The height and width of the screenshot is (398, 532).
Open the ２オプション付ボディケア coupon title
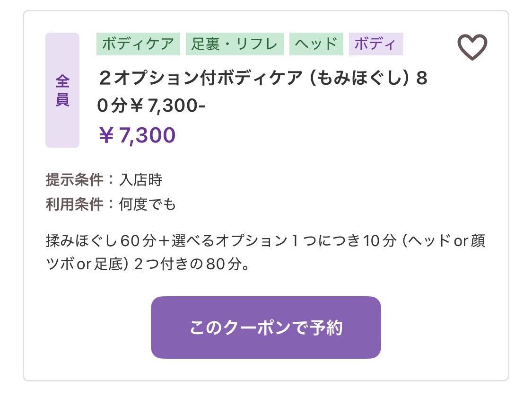point(189,79)
